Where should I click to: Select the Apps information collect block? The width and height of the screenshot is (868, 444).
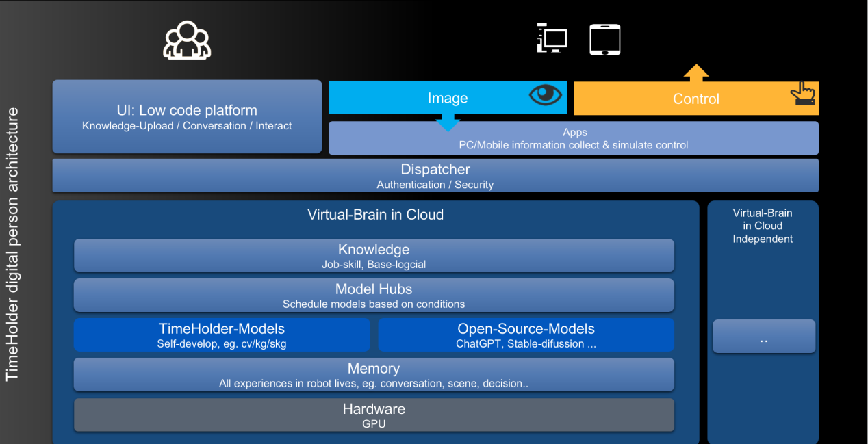[574, 138]
